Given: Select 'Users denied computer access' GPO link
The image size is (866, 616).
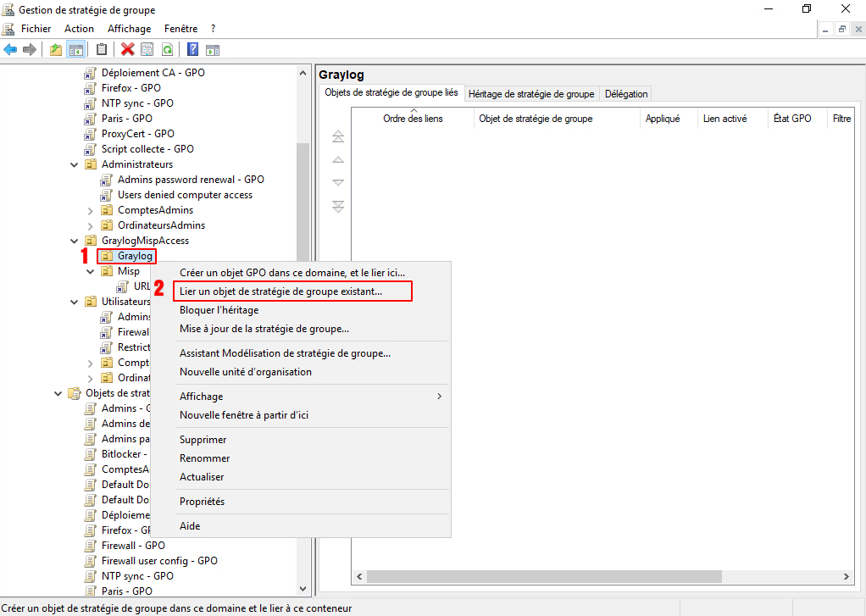Looking at the screenshot, I should [185, 195].
